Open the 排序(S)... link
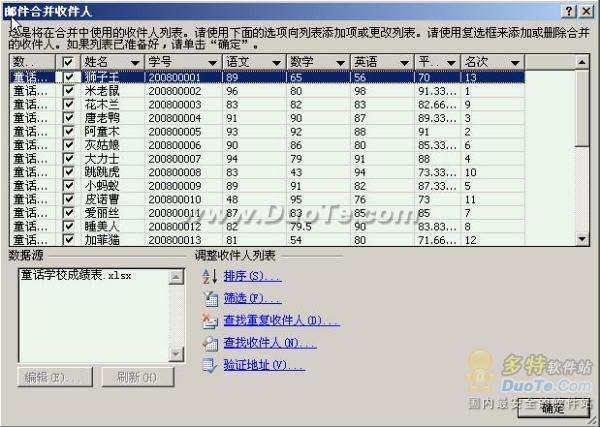The height and width of the screenshot is (427, 600). click(x=253, y=276)
